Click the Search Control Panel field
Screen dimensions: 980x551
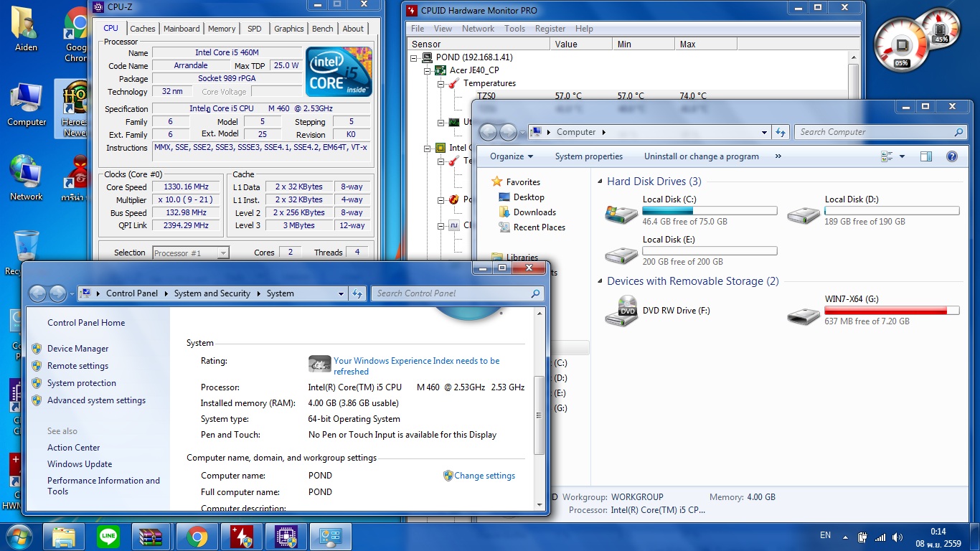click(456, 293)
